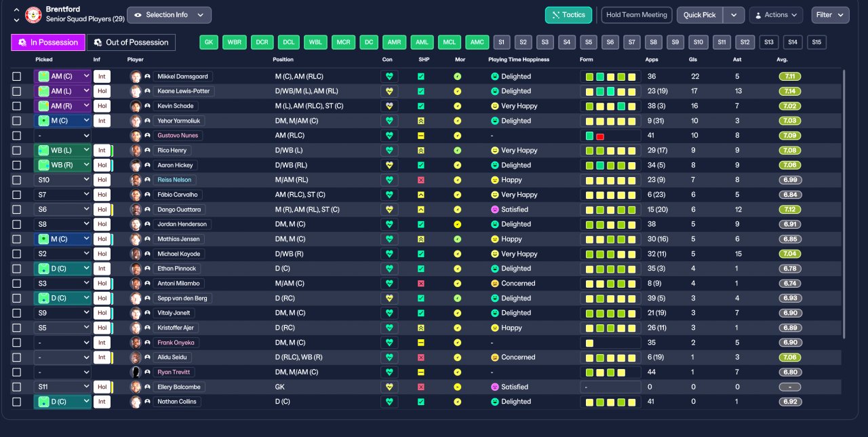Open Kevin Schade's player name link
This screenshot has width=868, height=437.
[x=177, y=106]
